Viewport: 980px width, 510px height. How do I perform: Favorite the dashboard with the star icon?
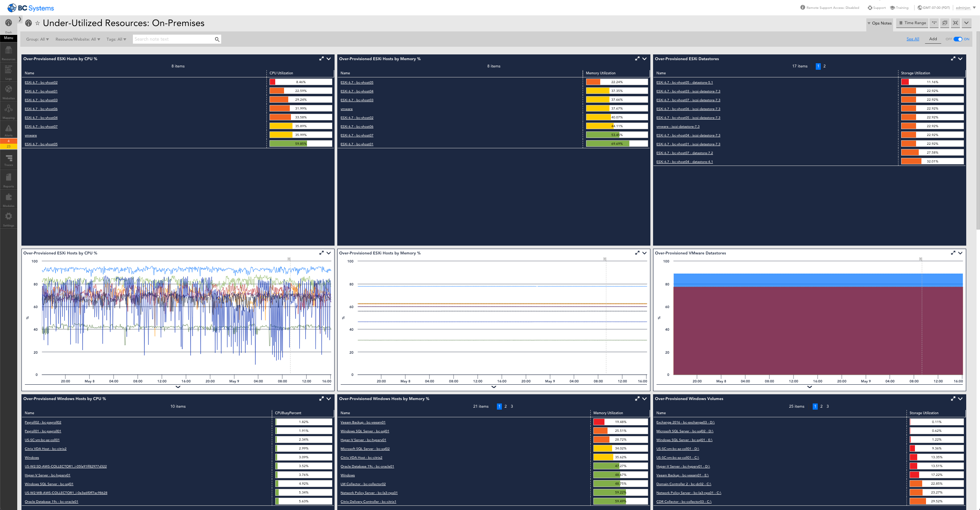[38, 23]
